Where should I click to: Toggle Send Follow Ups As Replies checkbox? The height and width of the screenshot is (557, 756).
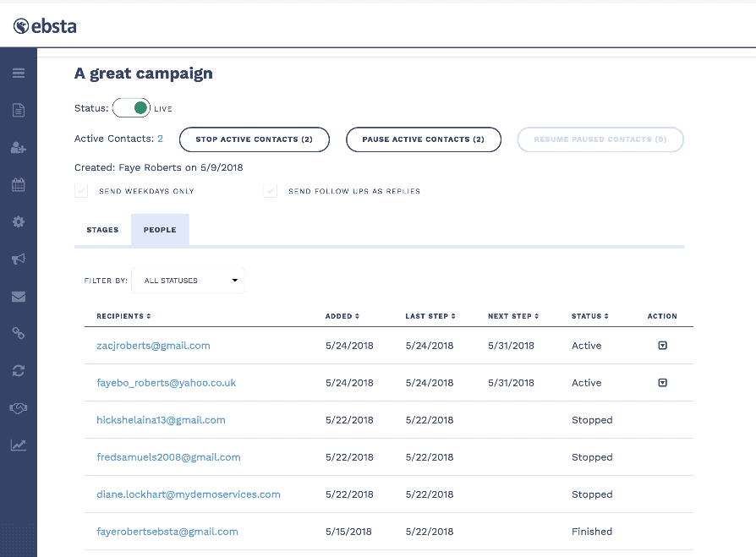[271, 191]
